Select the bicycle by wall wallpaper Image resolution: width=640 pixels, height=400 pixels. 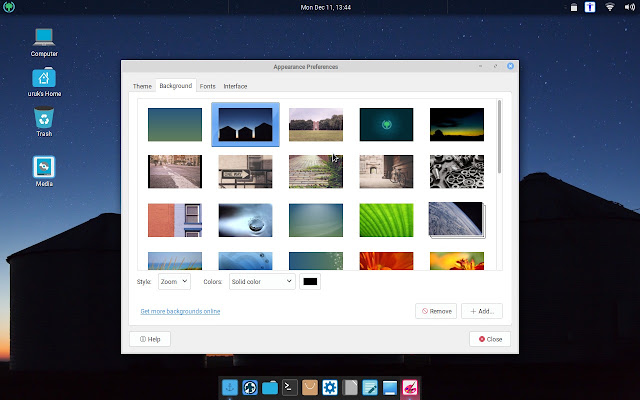[x=386, y=171]
